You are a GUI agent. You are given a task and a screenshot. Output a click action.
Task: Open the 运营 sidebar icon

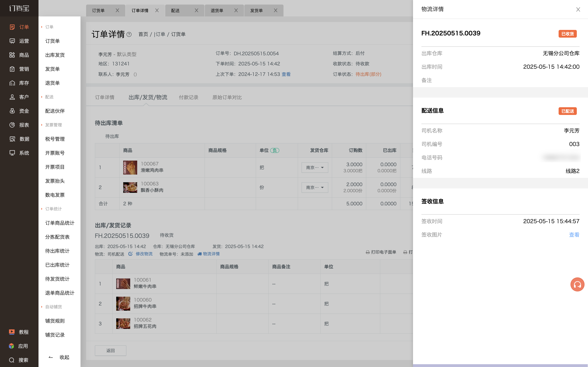click(x=12, y=41)
